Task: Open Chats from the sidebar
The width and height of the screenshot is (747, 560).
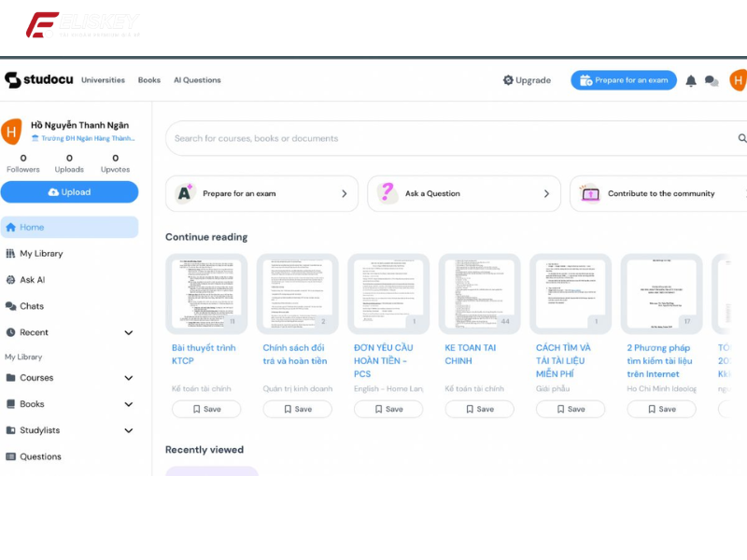Action: [x=32, y=306]
